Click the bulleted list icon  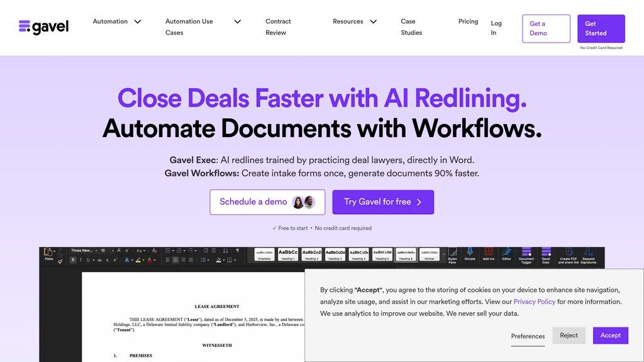167,251
